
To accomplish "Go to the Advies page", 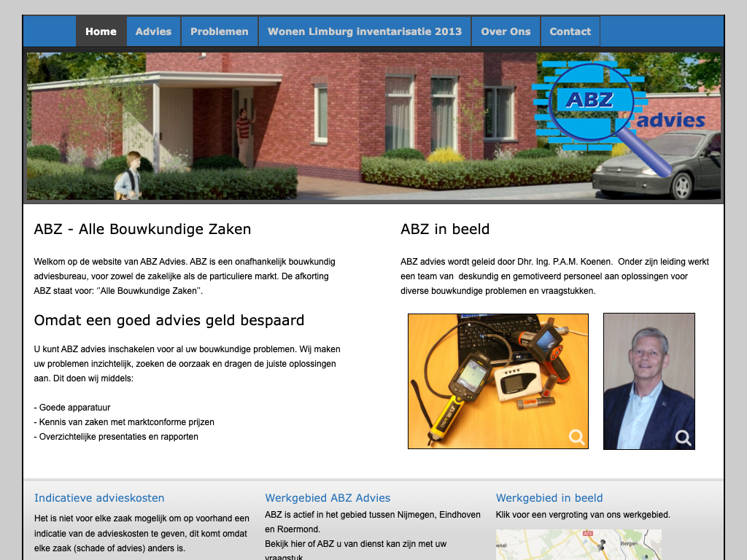I will tap(153, 31).
